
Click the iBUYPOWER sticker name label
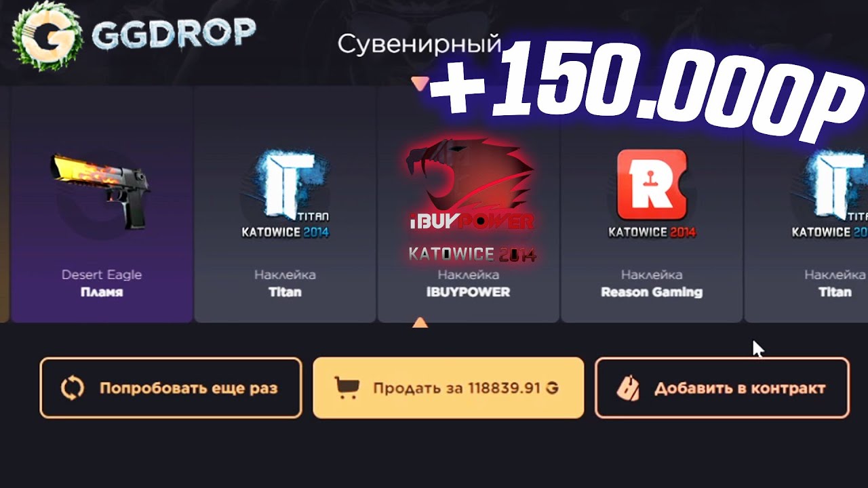(469, 292)
